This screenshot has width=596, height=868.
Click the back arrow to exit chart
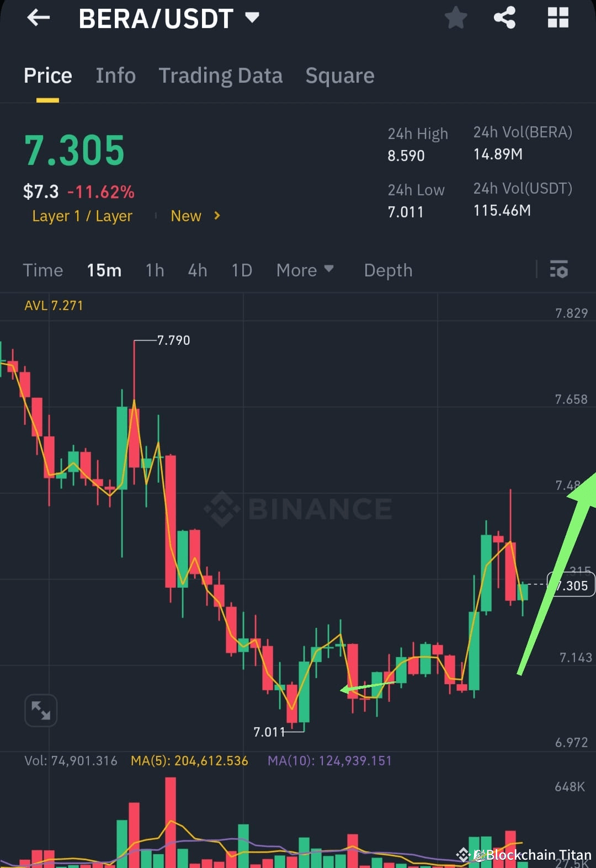[38, 18]
